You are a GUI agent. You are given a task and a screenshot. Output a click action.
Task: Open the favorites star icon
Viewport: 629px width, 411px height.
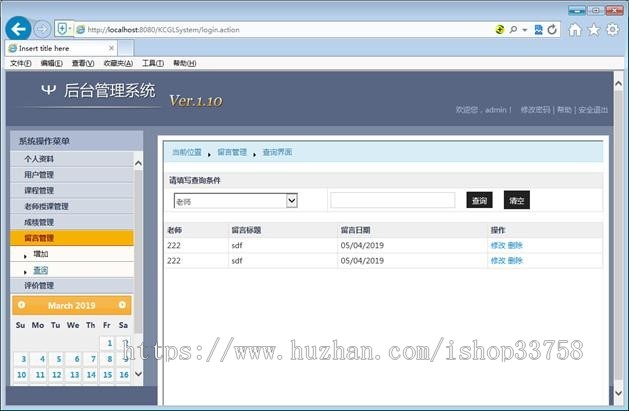pyautogui.click(x=594, y=30)
